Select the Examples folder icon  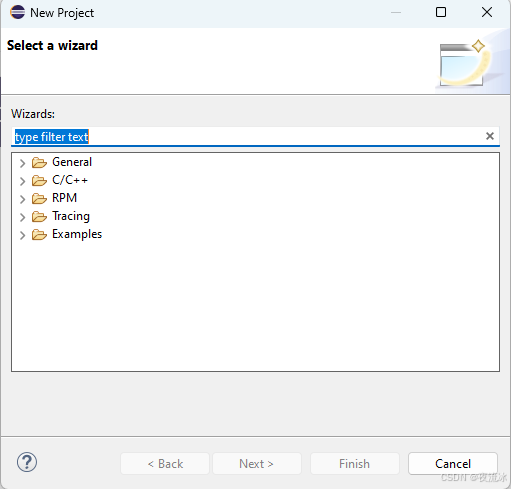39,235
